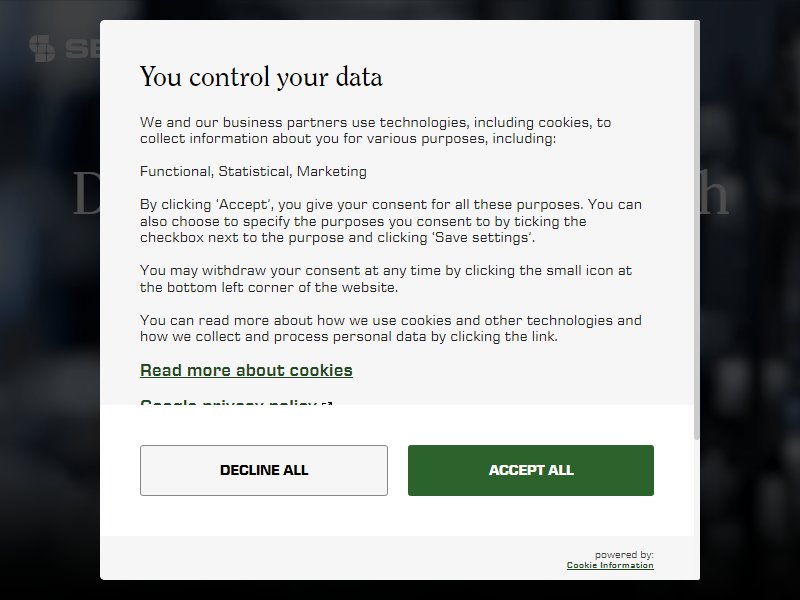Click the 'You may withdraw your consent' paragraph
800x600 pixels.
coord(386,279)
